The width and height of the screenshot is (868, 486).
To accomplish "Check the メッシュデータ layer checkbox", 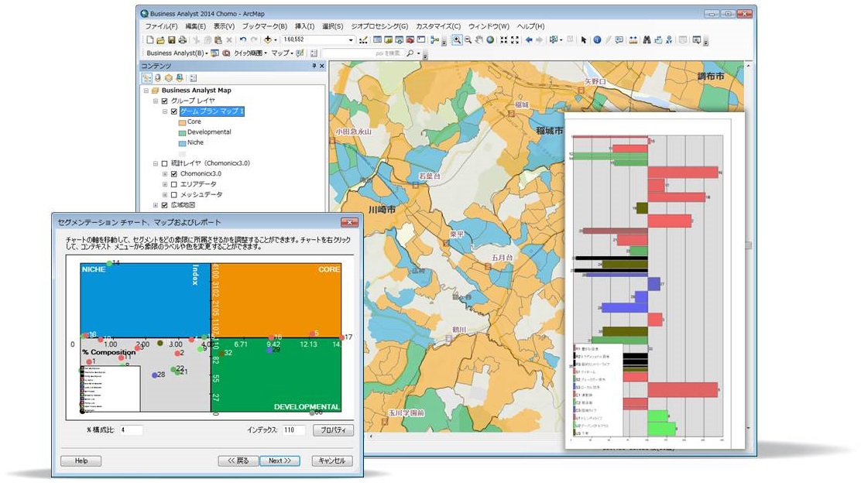I will click(x=173, y=195).
